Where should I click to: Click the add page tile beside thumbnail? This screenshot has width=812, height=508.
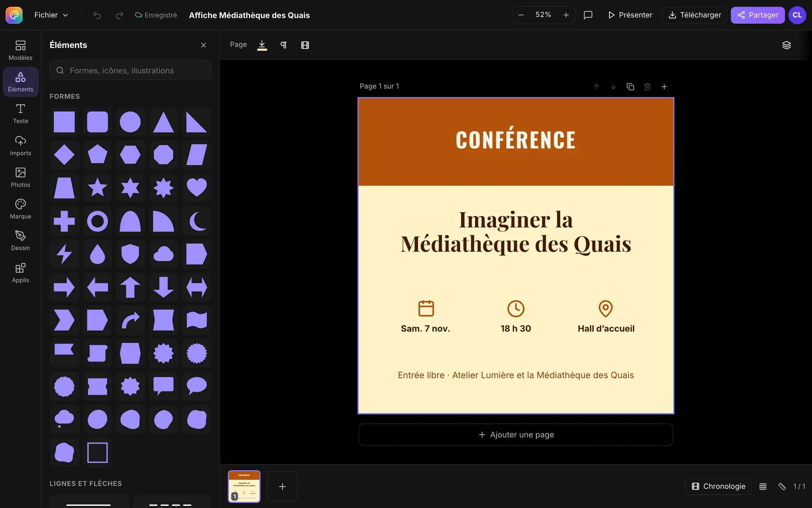pyautogui.click(x=282, y=486)
